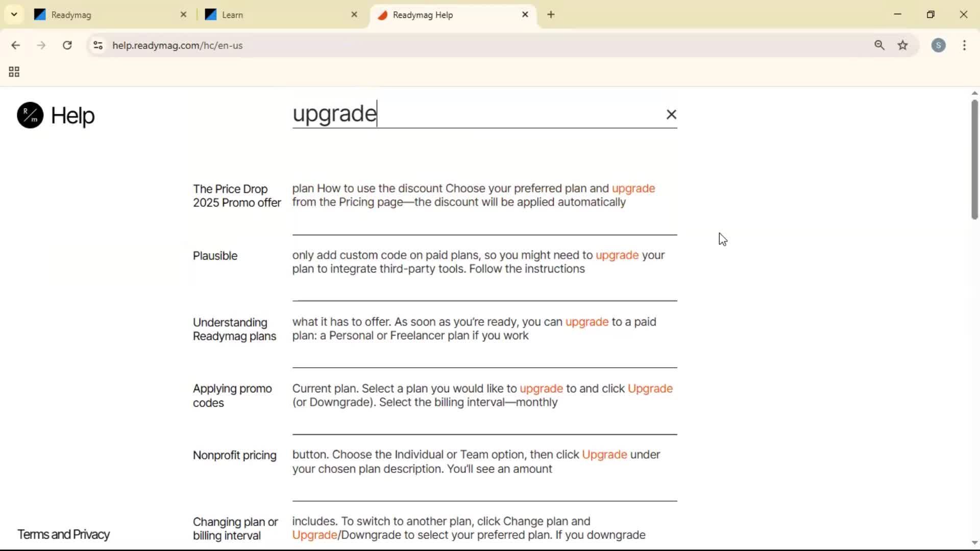This screenshot has width=980, height=551.
Task: Open the Terms and Privacy link
Action: tap(63, 534)
